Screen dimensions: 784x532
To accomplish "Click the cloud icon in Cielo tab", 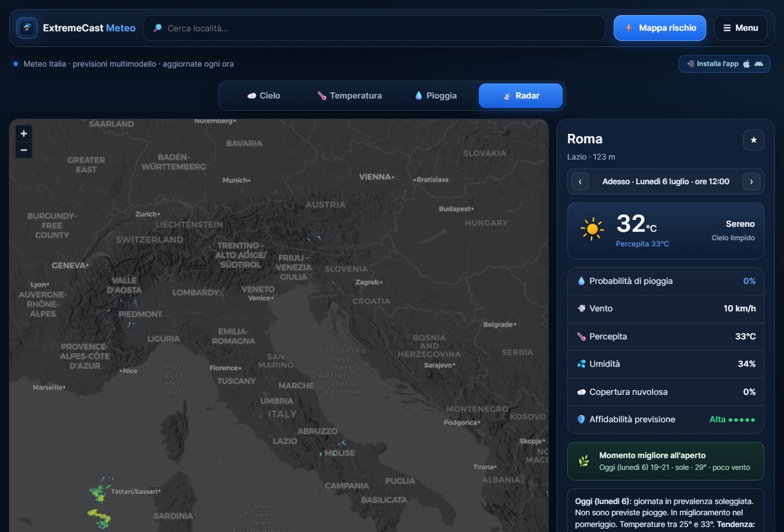I will point(251,96).
